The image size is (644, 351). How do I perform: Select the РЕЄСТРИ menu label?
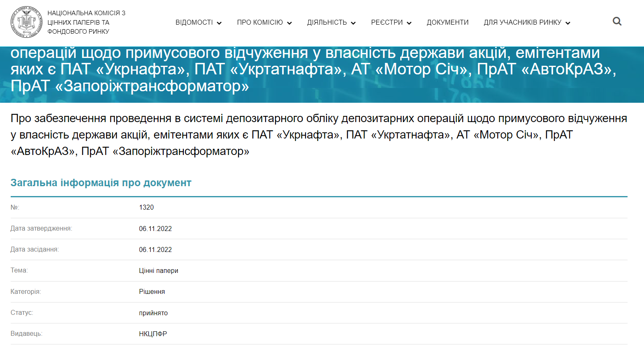tap(387, 23)
